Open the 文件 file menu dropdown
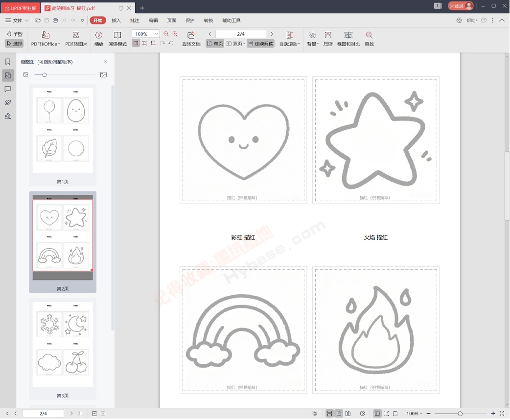510x420 pixels. click(17, 21)
